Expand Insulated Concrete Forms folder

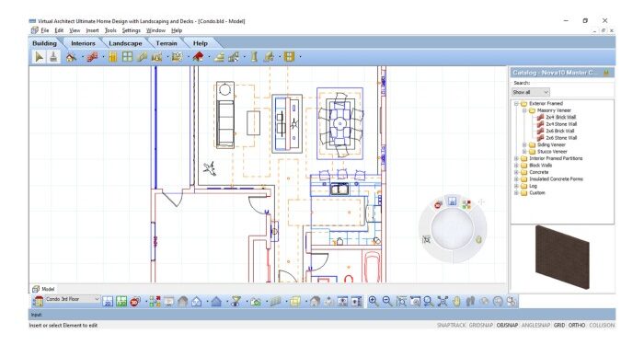[516, 179]
